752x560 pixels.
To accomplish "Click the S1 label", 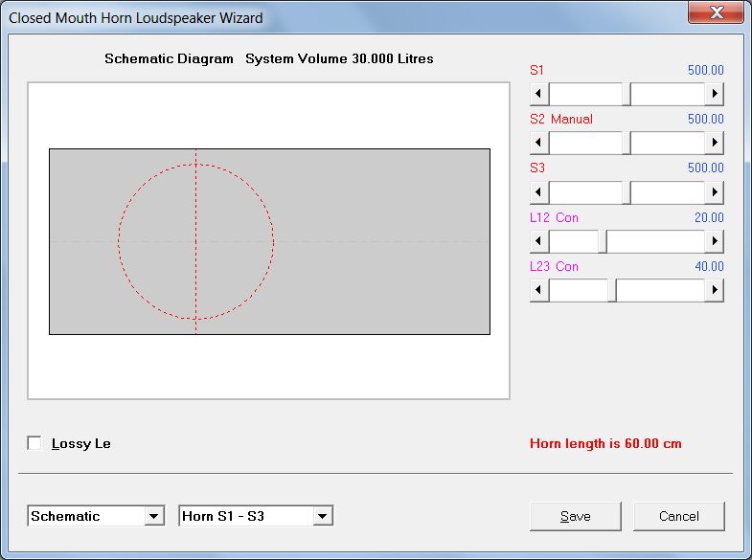I will [x=536, y=70].
